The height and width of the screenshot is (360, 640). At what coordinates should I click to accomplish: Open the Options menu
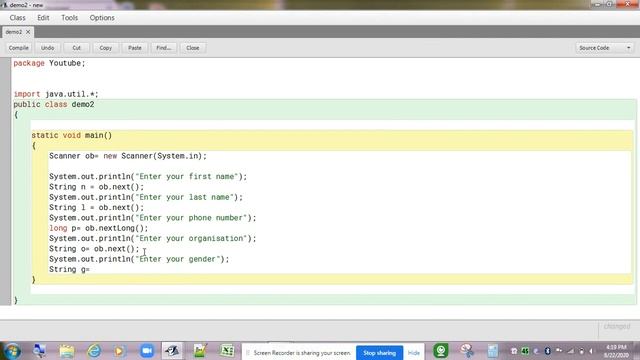tap(102, 18)
